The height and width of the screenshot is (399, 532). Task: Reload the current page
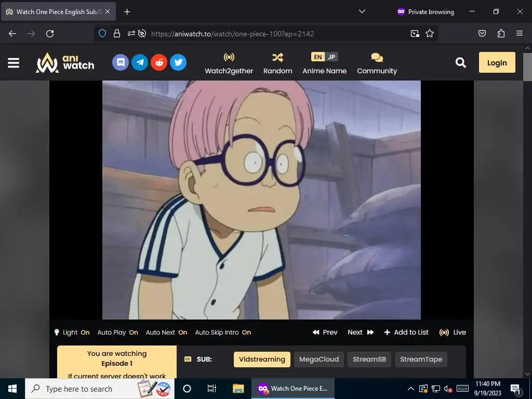(x=50, y=34)
